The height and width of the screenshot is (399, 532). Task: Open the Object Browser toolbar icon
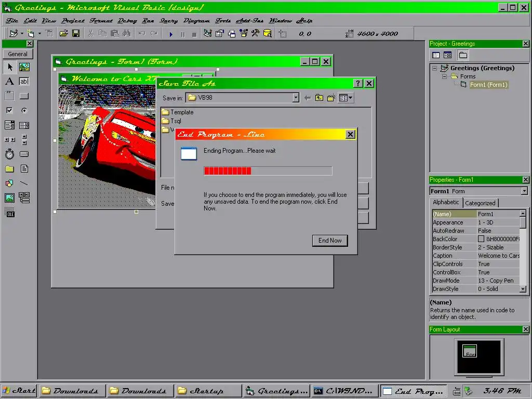(x=244, y=33)
